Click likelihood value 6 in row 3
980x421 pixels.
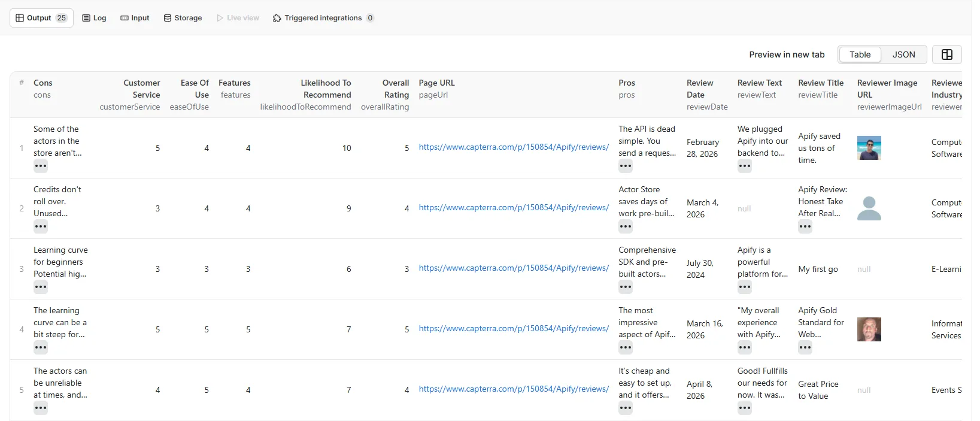349,269
